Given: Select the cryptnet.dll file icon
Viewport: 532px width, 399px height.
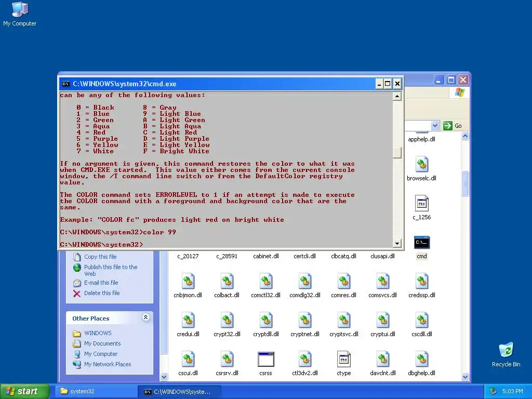Looking at the screenshot, I should 304,321.
